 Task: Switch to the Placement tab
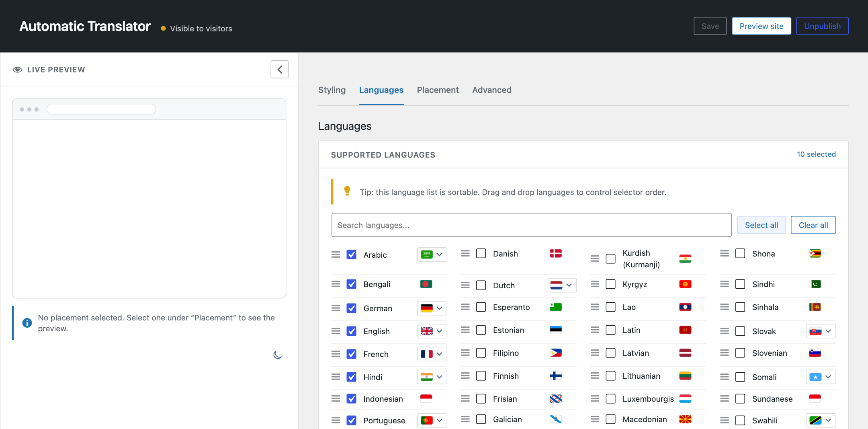pyautogui.click(x=438, y=90)
